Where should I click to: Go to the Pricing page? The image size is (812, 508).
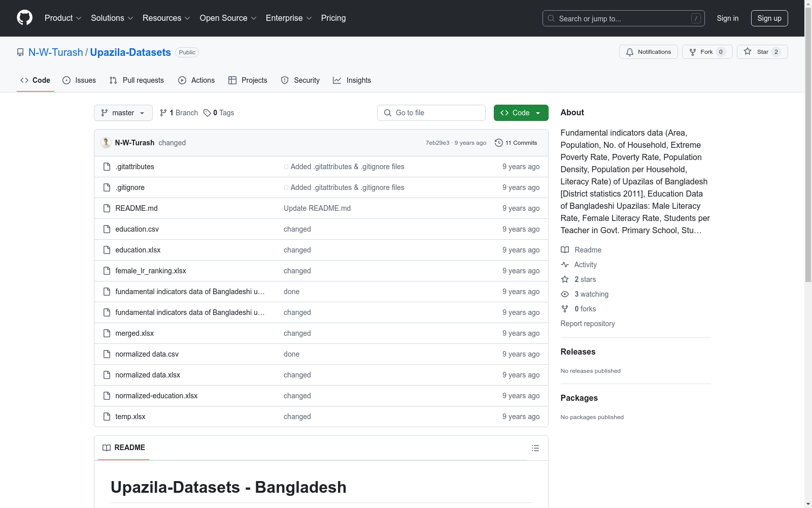333,18
